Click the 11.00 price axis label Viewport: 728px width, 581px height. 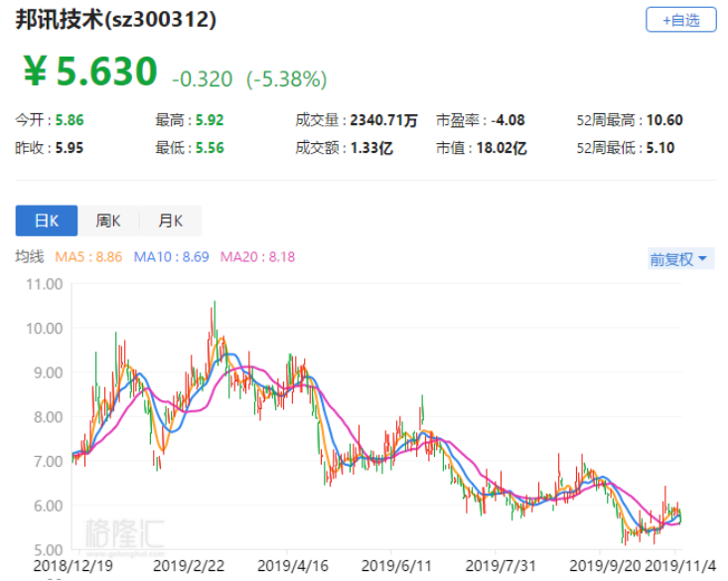[44, 284]
